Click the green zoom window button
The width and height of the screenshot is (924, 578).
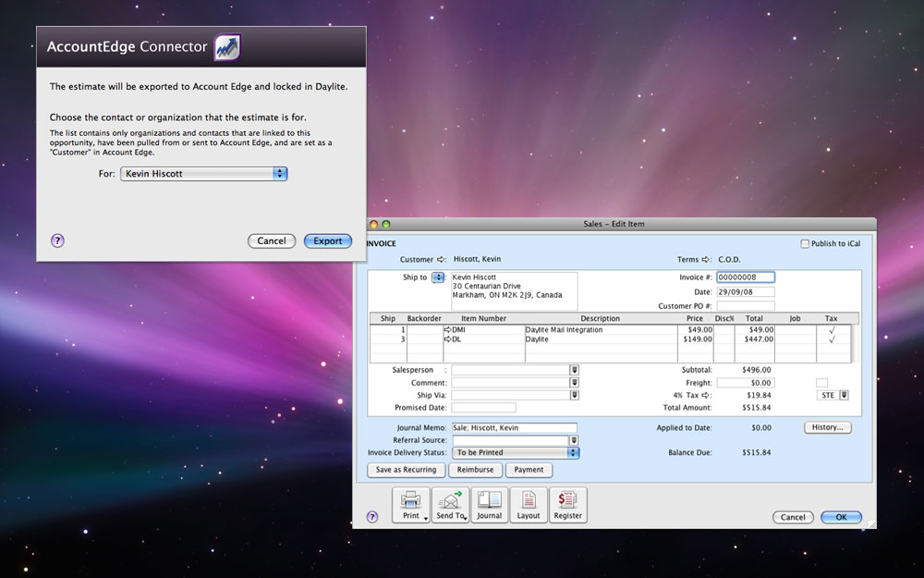386,224
